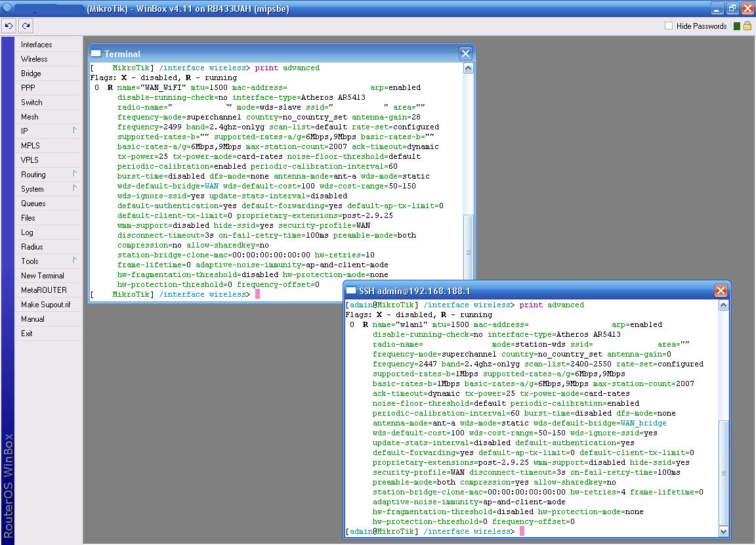Expand the IP submenu

[x=48, y=131]
